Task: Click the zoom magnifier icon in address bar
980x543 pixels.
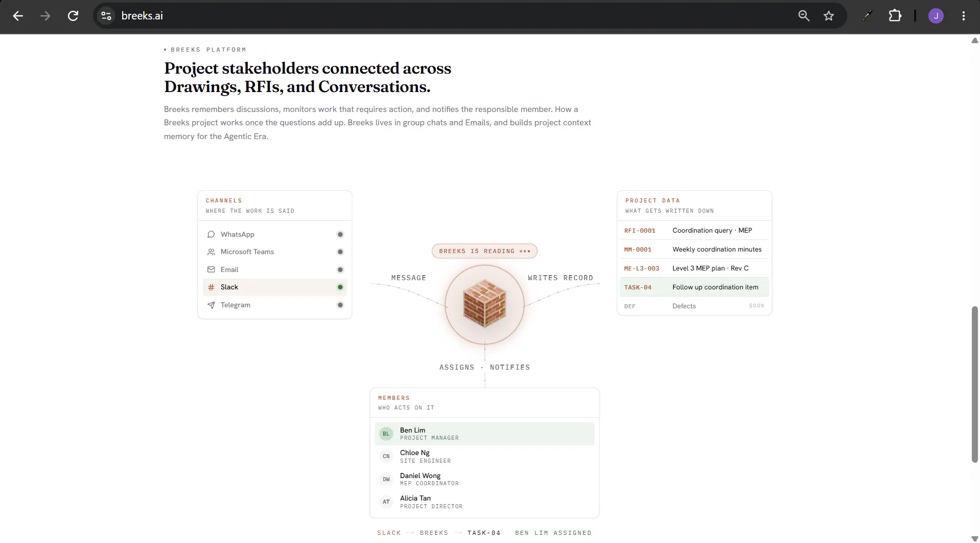Action: pos(804,16)
